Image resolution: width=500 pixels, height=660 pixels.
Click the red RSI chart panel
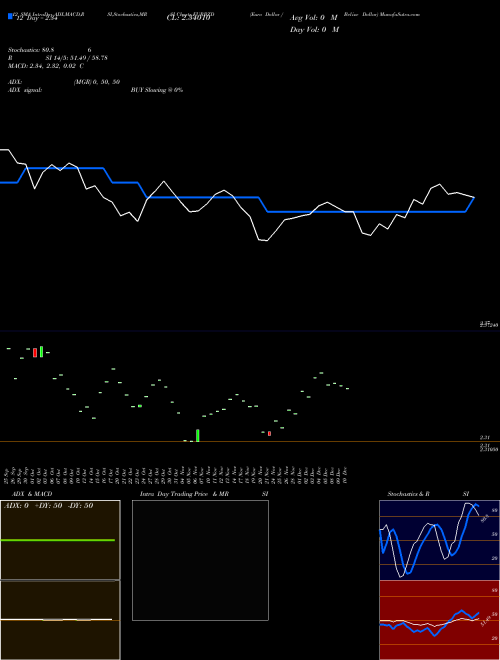pyautogui.click(x=439, y=620)
